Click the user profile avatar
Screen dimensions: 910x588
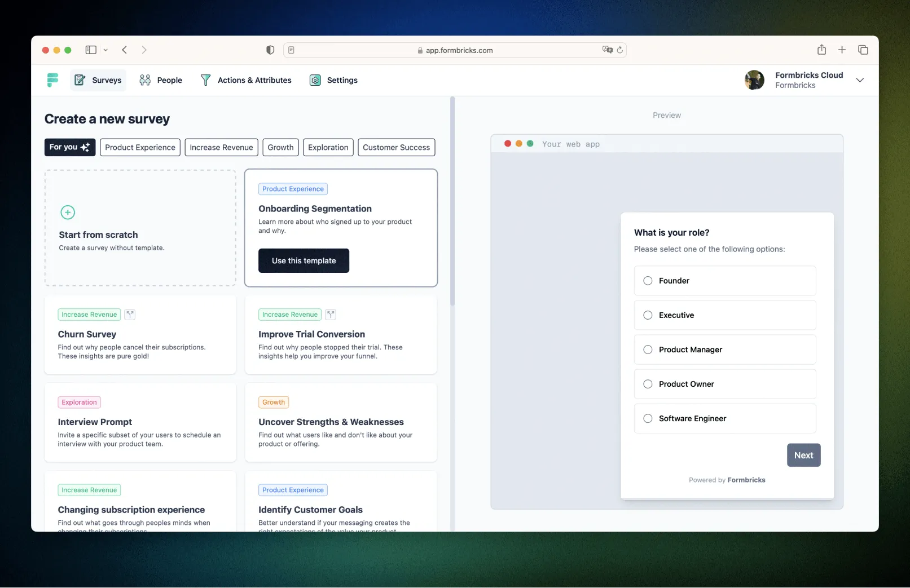pos(754,80)
